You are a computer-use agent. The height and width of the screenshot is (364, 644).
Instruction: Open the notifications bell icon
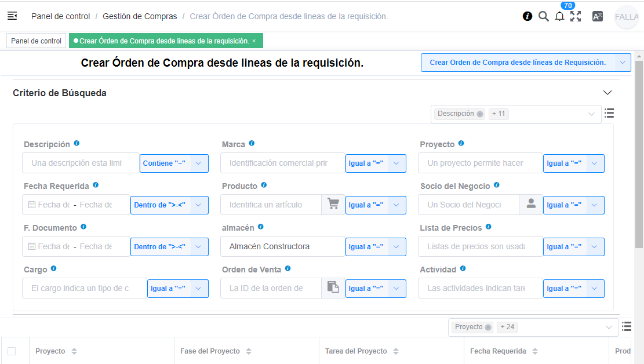coord(559,17)
